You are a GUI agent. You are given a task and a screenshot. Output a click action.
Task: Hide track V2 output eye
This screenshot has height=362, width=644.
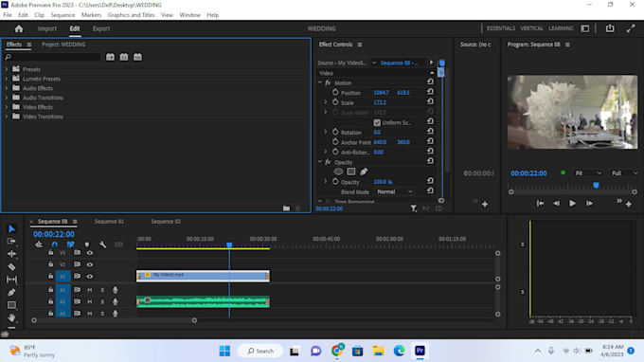click(x=90, y=264)
